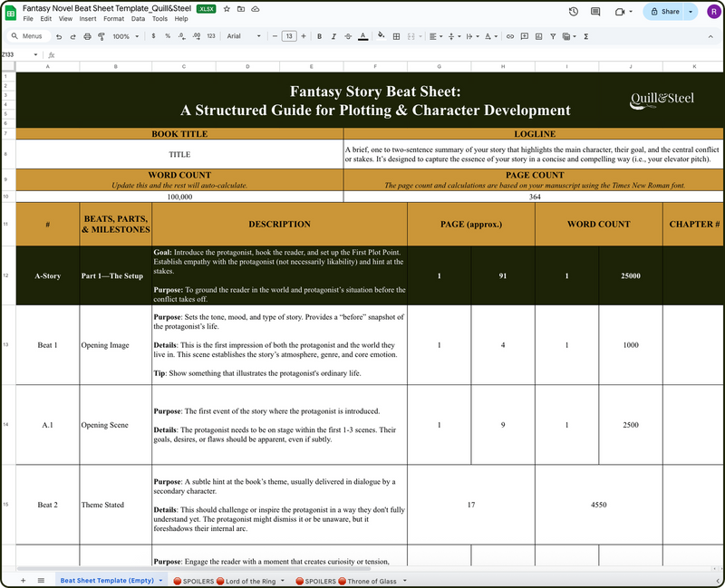Open the Google Sheets home icon
Viewport: 725px width, 588px height.
tap(11, 13)
